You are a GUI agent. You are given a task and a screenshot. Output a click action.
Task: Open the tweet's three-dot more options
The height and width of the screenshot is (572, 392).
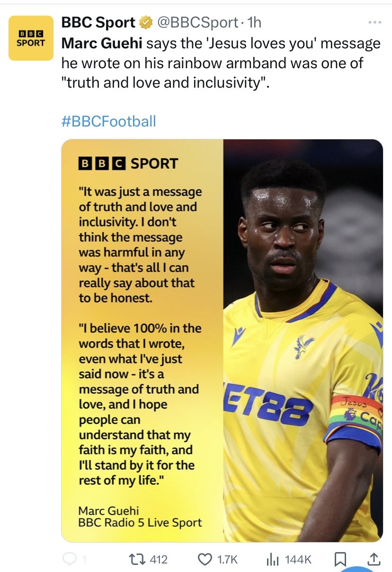[x=375, y=22]
